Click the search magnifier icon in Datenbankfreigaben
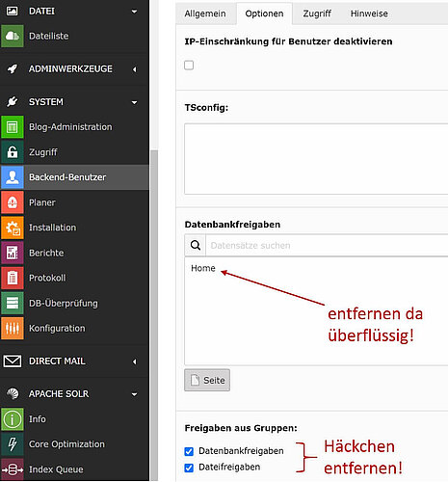The width and height of the screenshot is (448, 482). [196, 246]
